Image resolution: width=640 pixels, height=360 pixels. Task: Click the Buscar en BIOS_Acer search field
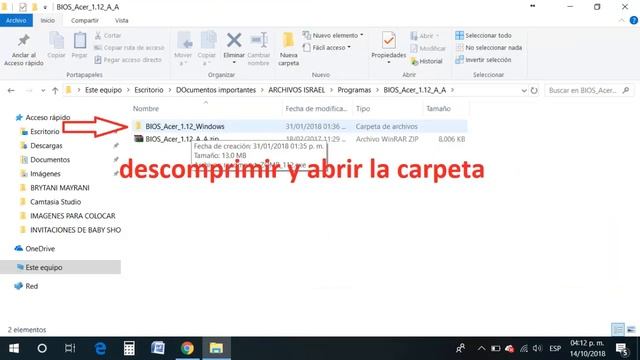tap(589, 90)
